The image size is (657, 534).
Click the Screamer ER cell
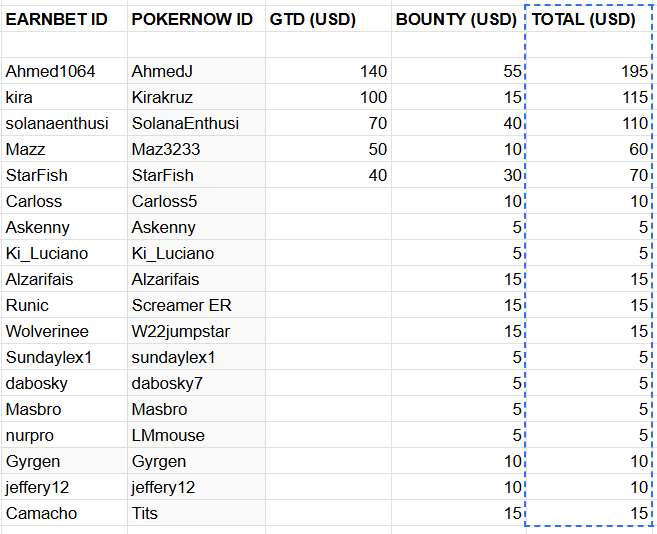[x=195, y=305]
